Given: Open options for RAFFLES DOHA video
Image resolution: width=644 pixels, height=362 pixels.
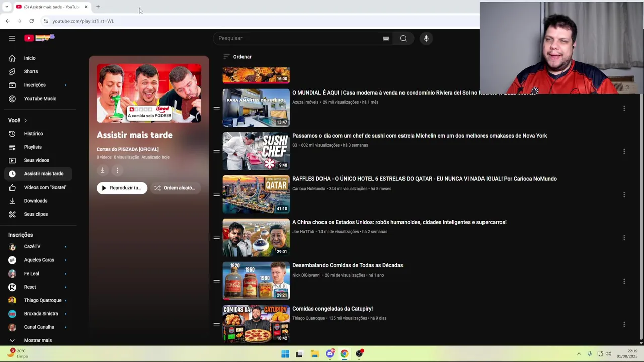Looking at the screenshot, I should pos(624,195).
